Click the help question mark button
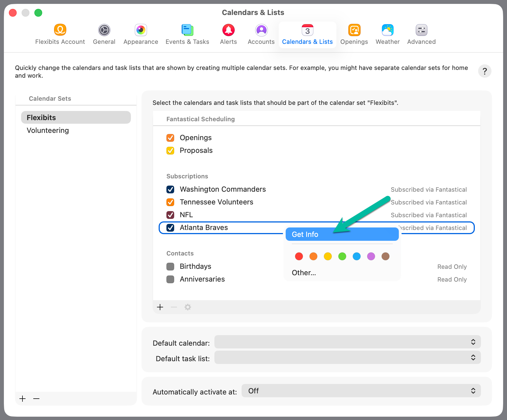This screenshot has height=420, width=507. [x=485, y=71]
